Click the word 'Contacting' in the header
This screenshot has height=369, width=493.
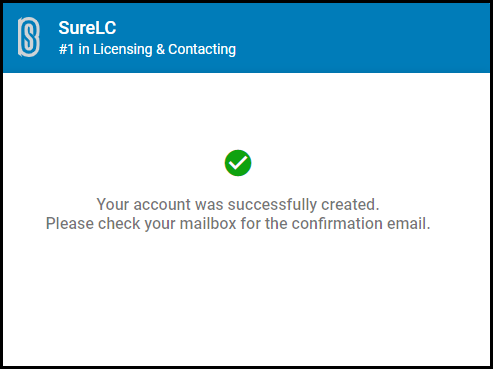click(x=202, y=49)
